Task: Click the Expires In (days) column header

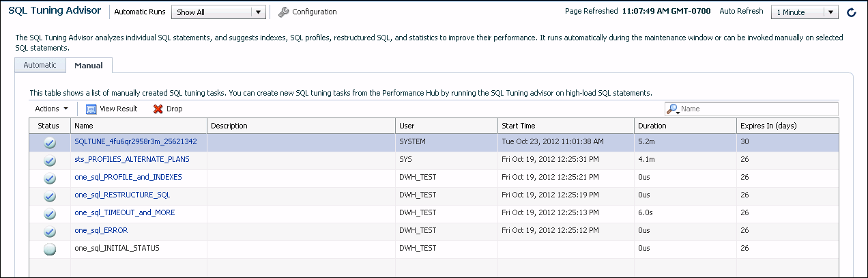Action: (x=768, y=126)
